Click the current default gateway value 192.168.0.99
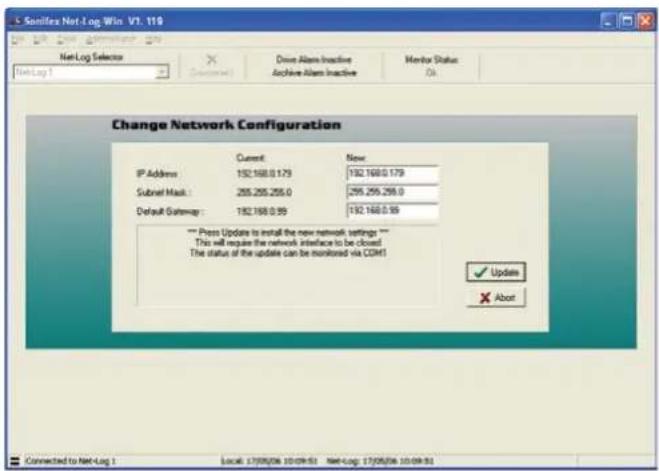659x471 pixels. click(262, 211)
